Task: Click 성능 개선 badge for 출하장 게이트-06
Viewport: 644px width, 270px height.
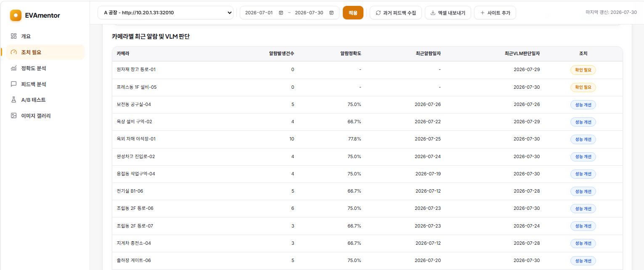Action: pos(583,261)
